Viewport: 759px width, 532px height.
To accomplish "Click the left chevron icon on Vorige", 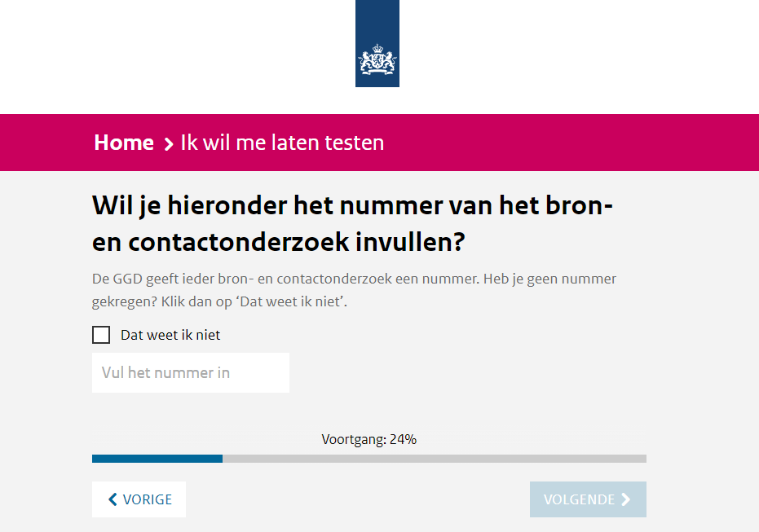I will click(x=113, y=499).
